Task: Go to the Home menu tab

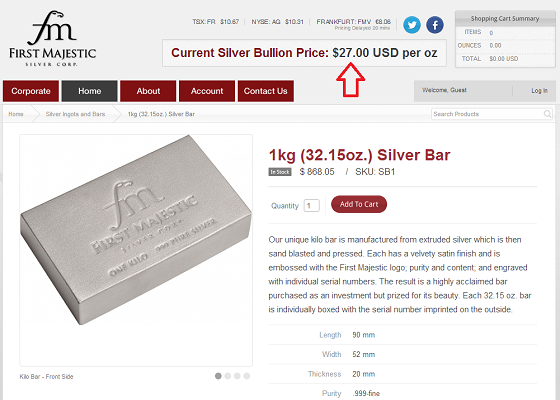Action: (90, 91)
